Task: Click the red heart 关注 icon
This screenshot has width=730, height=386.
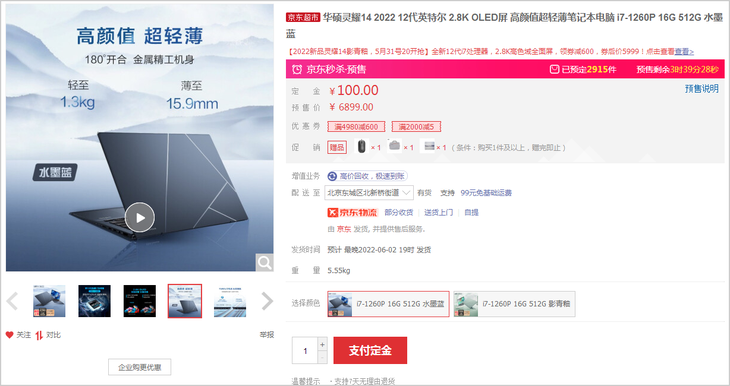Action: pos(9,335)
